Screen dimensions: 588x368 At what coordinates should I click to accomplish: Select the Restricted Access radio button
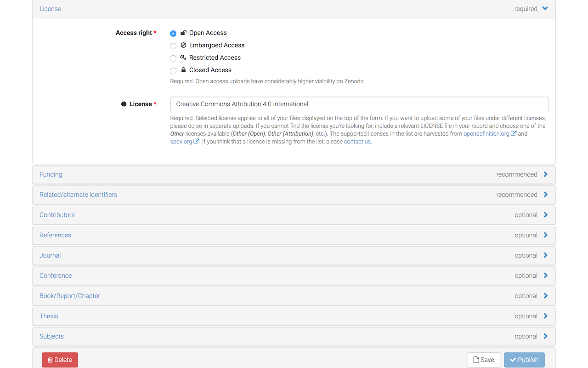[x=173, y=58]
